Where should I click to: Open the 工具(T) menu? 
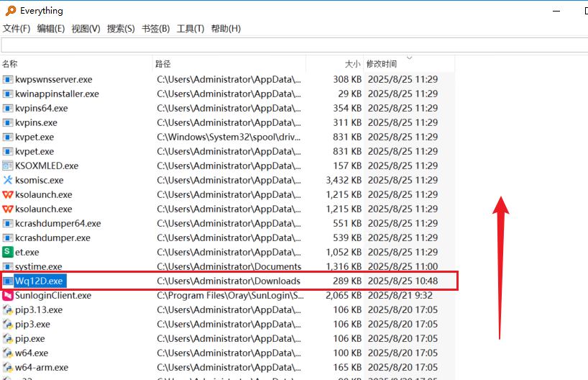click(x=190, y=29)
